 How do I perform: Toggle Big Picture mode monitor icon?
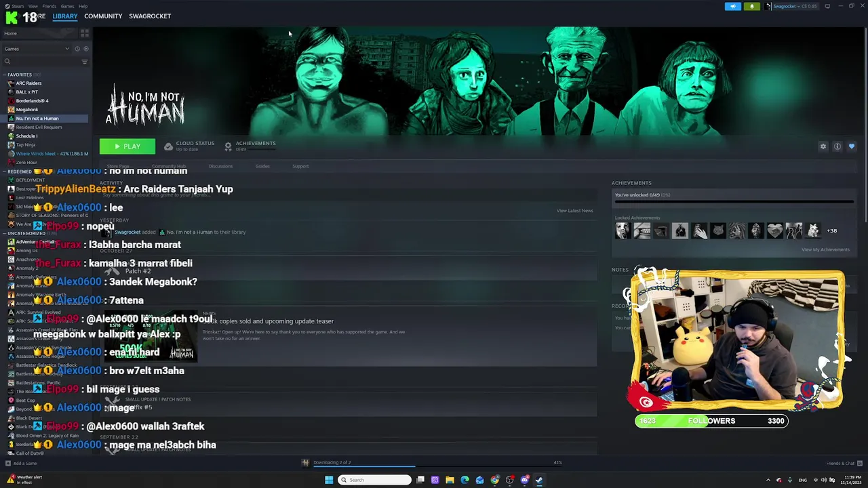click(x=827, y=6)
